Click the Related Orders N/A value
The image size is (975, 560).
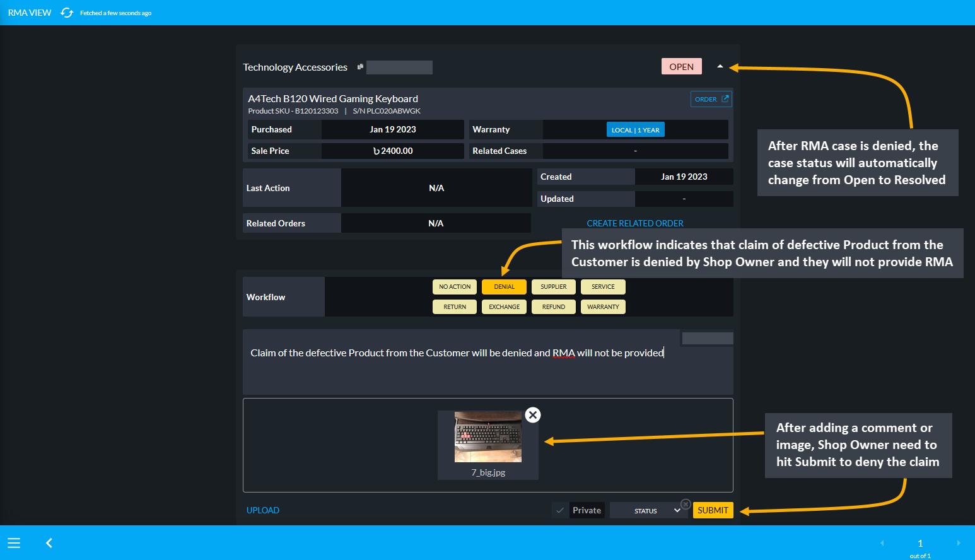[x=436, y=223]
